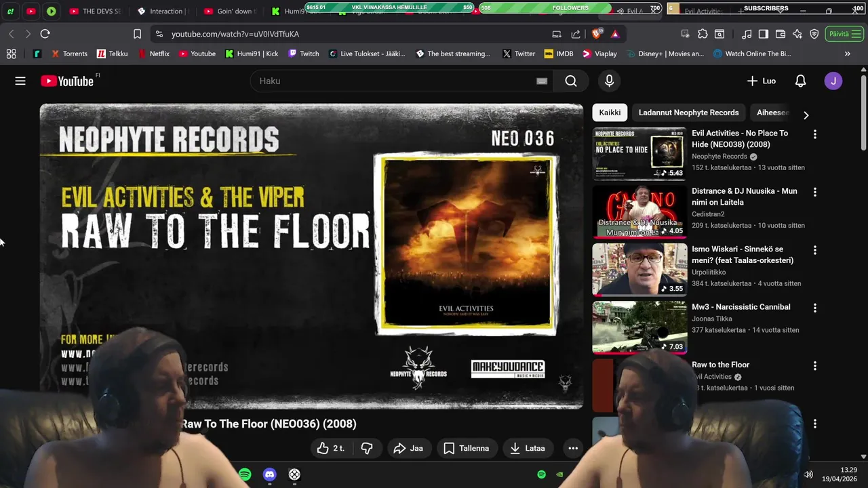Open the Brave Rewards triangle icon

pyautogui.click(x=615, y=34)
